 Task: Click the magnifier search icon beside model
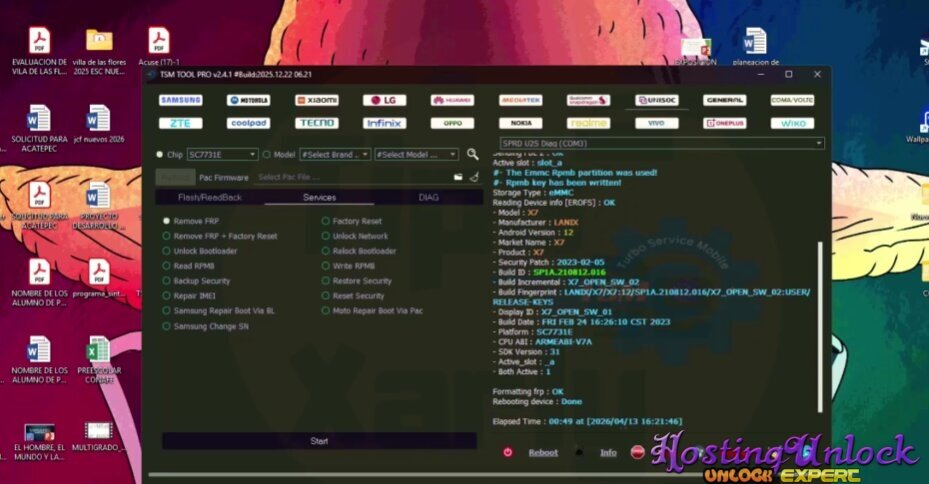pyautogui.click(x=472, y=154)
